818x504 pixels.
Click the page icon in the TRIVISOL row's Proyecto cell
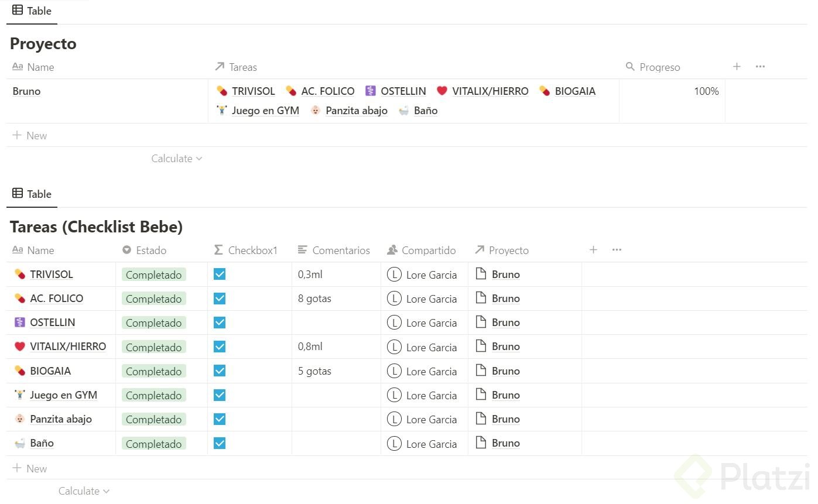pos(481,274)
